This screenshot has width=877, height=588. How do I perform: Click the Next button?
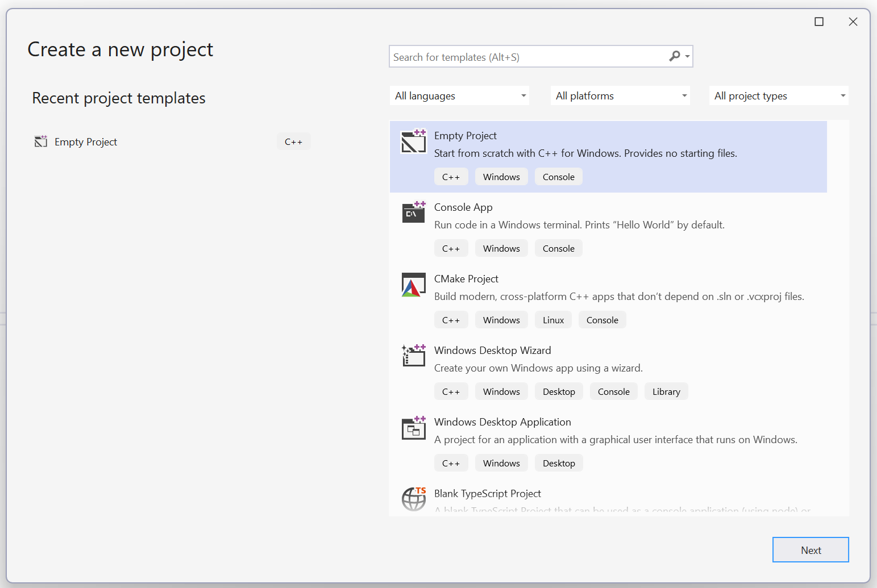(x=811, y=549)
